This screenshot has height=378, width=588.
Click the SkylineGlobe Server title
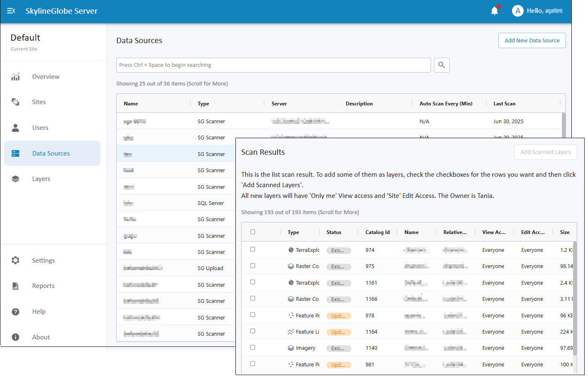(x=61, y=11)
